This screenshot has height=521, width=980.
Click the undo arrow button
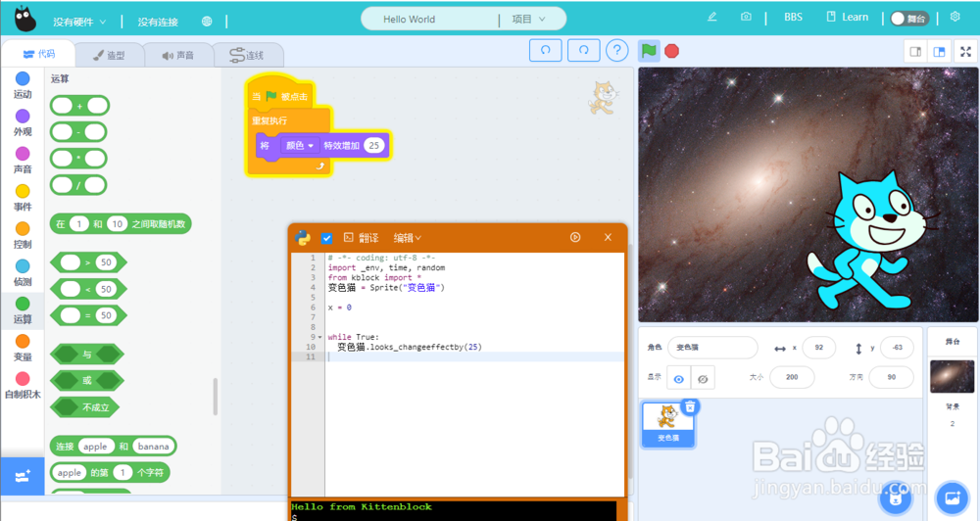coord(545,50)
